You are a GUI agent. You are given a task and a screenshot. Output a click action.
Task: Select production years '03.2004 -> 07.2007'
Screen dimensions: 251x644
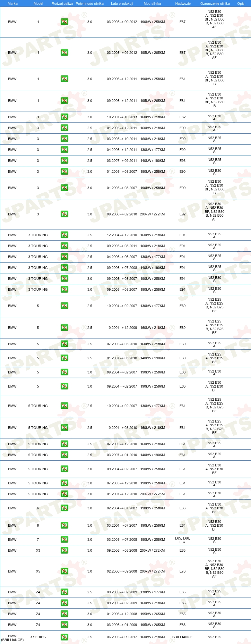[x=122, y=525]
